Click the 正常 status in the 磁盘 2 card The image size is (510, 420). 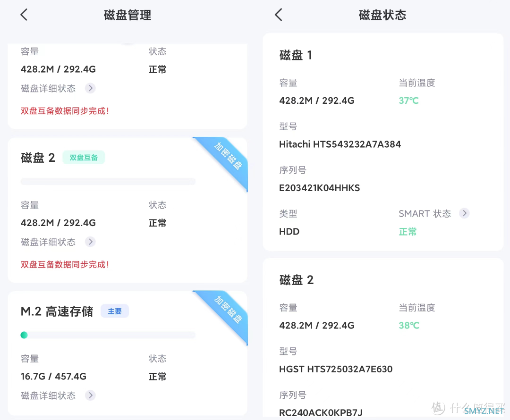tap(157, 223)
